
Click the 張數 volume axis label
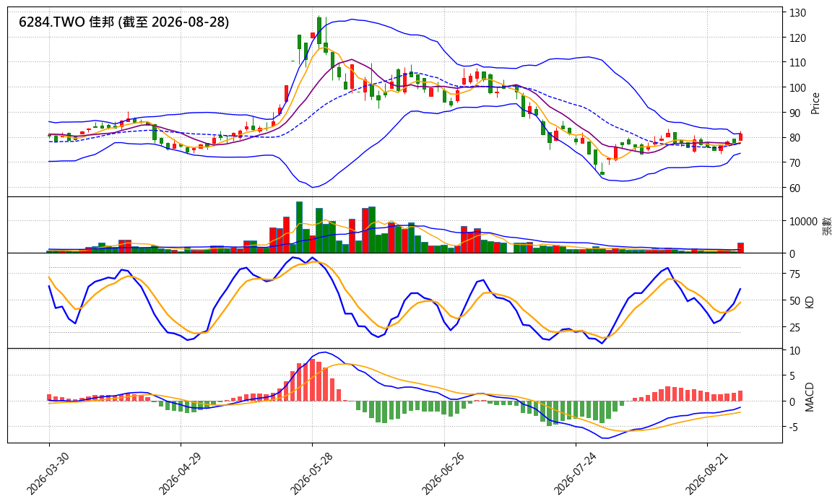point(828,225)
